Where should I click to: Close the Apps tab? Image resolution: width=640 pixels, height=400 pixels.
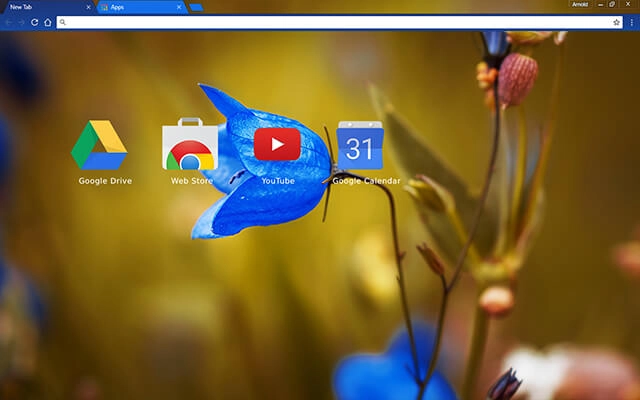point(179,7)
